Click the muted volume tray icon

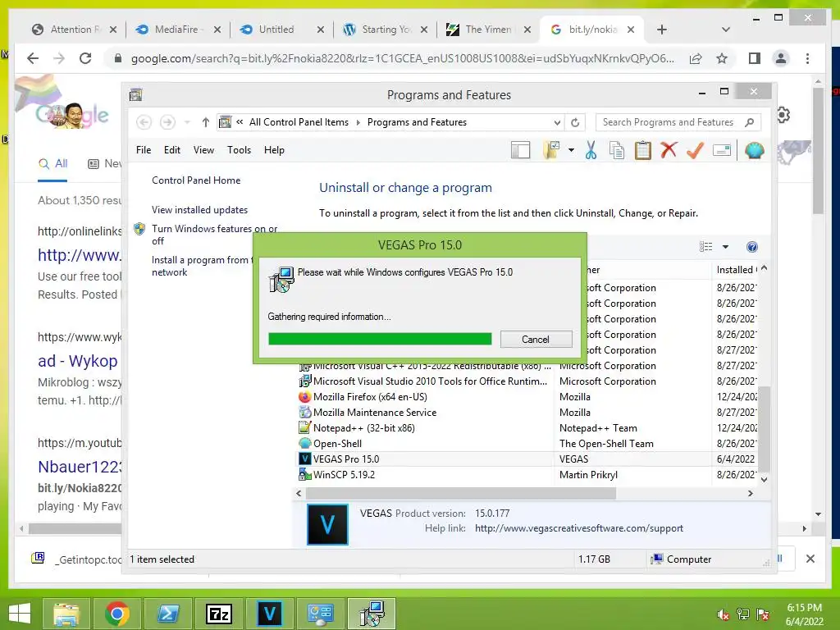point(723,614)
